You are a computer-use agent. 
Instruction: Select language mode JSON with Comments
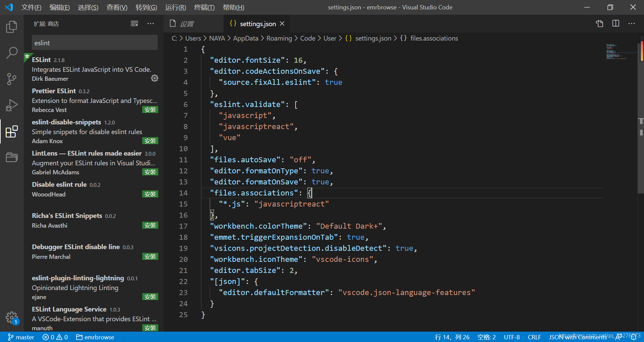(x=578, y=337)
